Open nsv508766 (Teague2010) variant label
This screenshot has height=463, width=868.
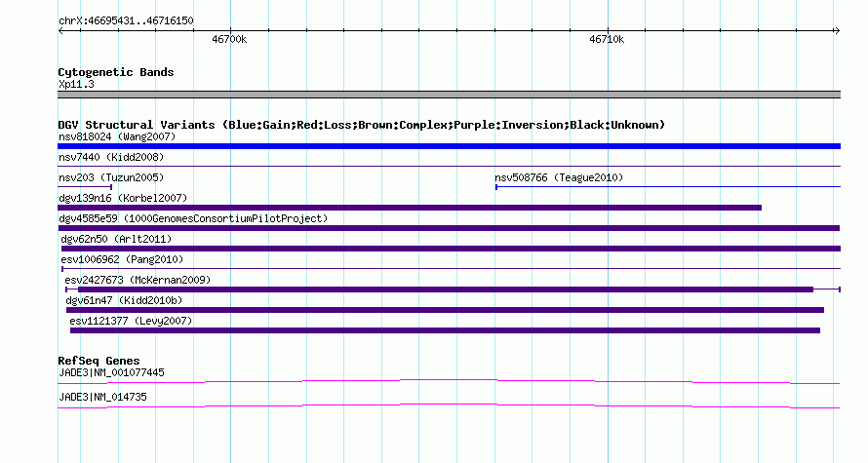559,177
